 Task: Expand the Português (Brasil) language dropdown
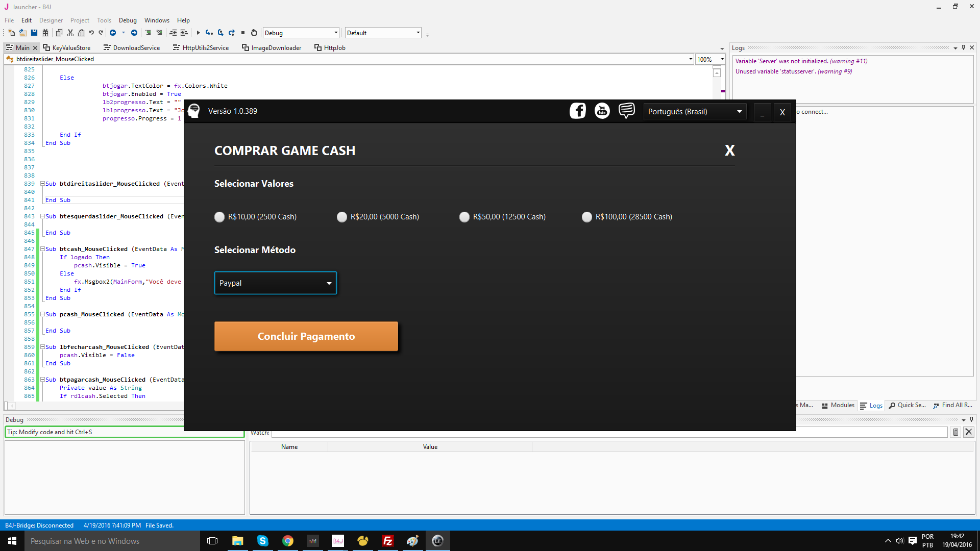tap(695, 112)
